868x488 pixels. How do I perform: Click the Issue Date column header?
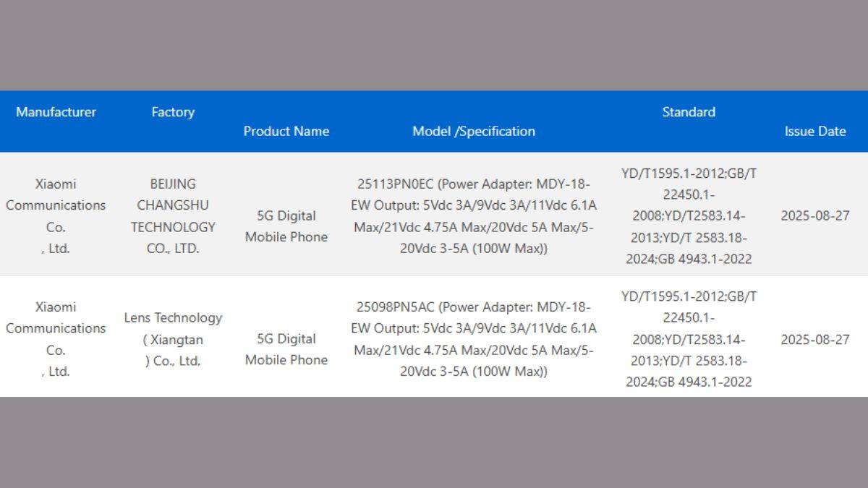pyautogui.click(x=815, y=131)
